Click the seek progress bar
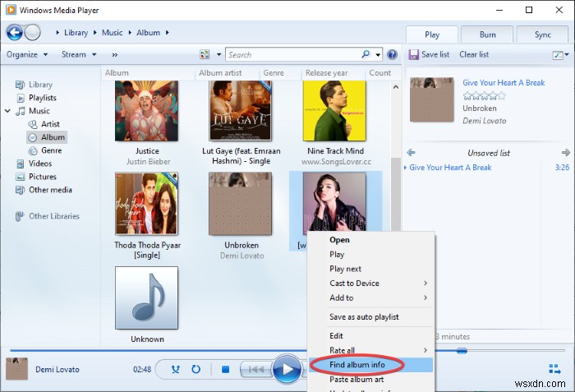This screenshot has height=392, width=575. pos(158,351)
